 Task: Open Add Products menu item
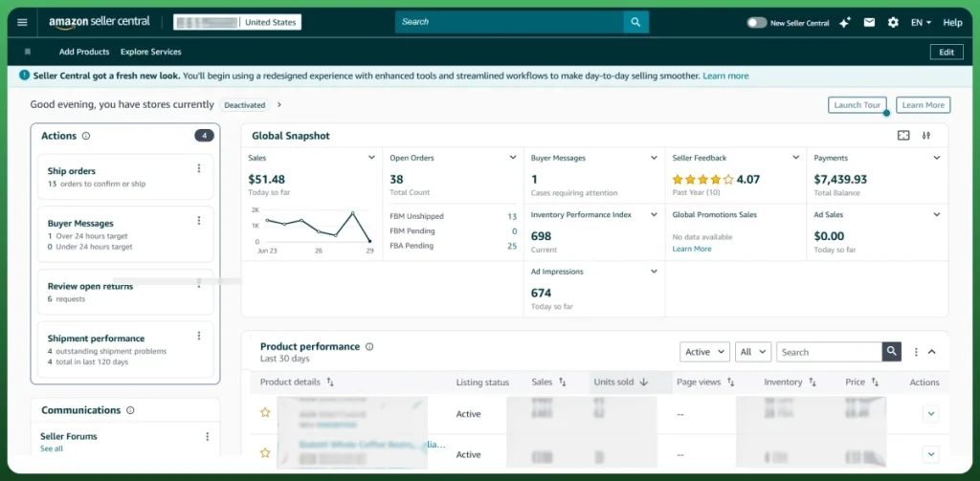pos(84,52)
